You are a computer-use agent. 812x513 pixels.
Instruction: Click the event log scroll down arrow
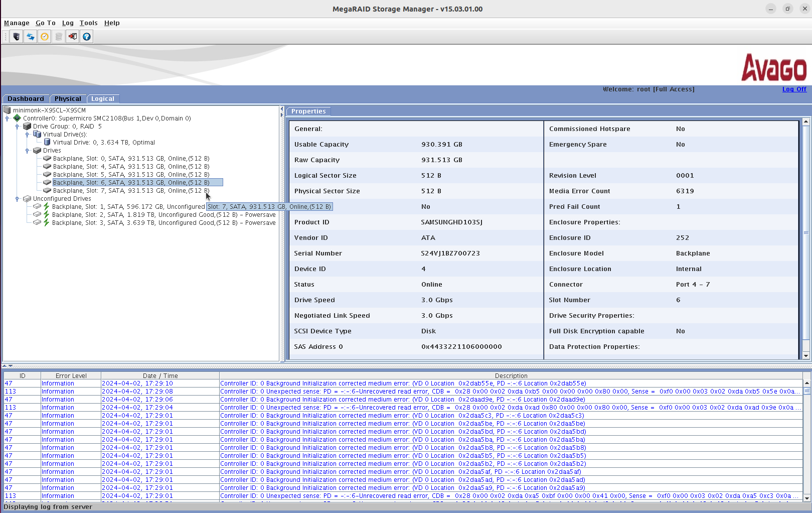click(807, 498)
